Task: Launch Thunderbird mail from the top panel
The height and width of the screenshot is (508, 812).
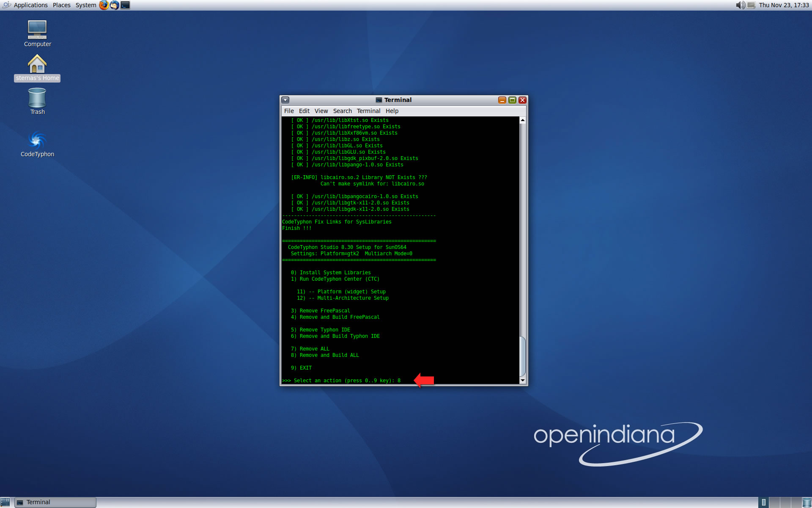Action: (114, 5)
